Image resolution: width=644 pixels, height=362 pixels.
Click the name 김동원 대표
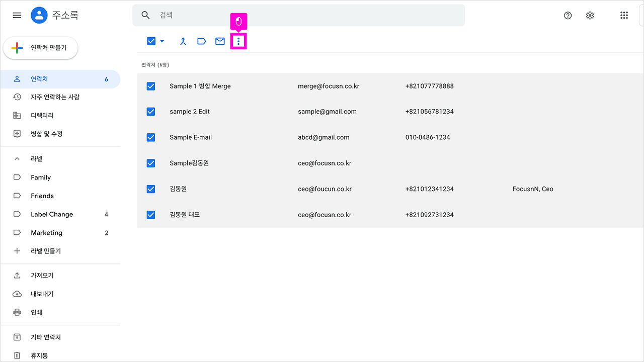185,215
